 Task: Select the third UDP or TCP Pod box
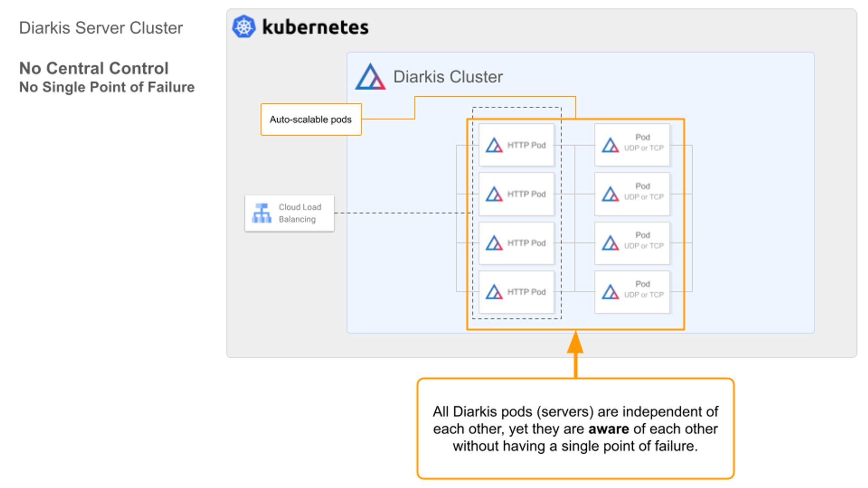[x=632, y=243]
